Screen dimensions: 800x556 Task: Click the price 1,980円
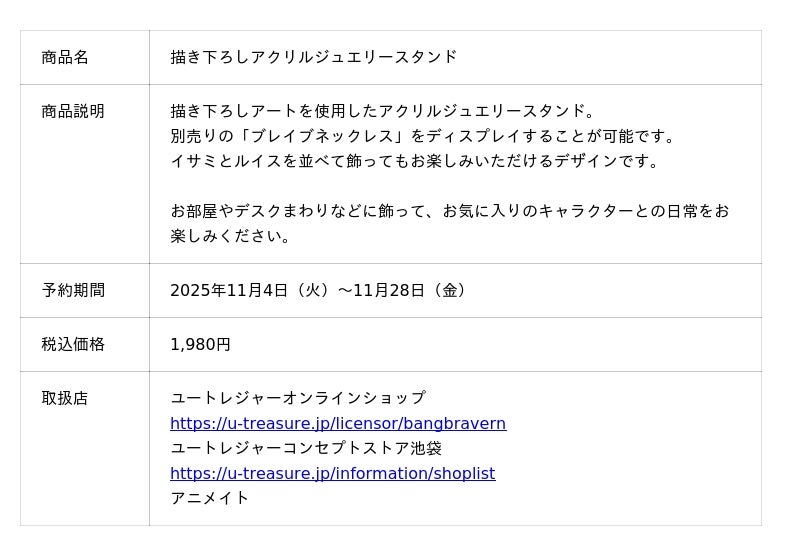[200, 345]
